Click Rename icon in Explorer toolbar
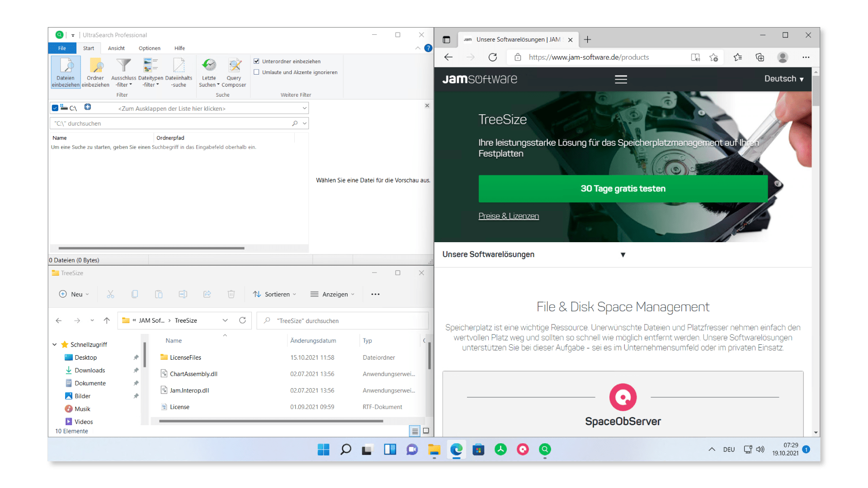The image size is (868, 488). coord(183,294)
